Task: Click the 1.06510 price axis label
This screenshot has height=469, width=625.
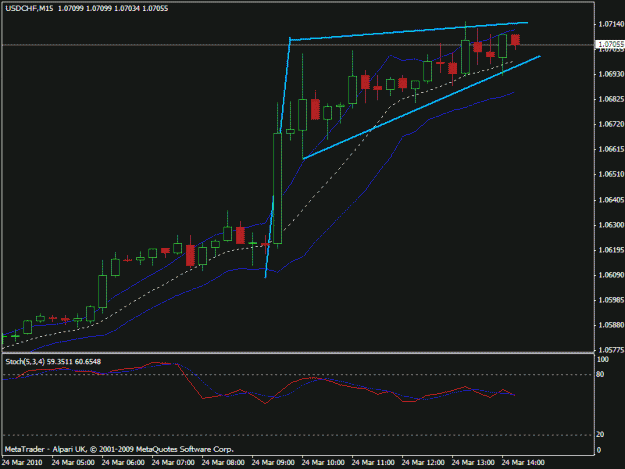Action: [x=611, y=175]
